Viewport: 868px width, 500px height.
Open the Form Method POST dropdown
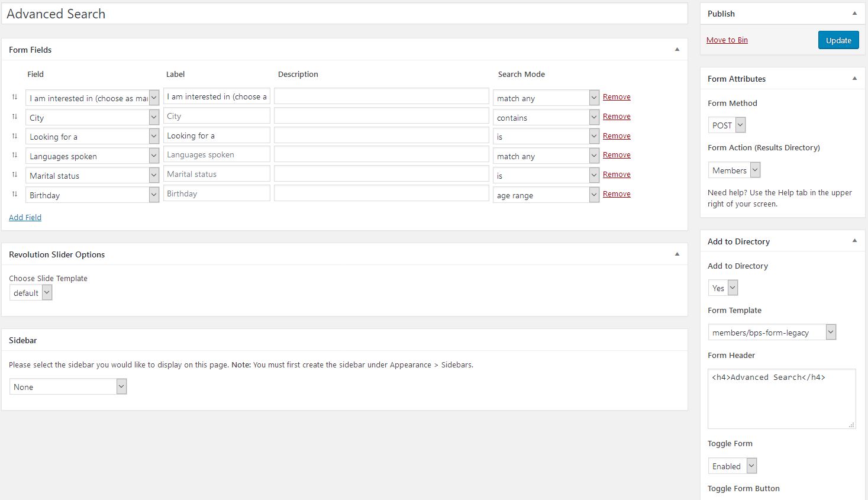(727, 125)
